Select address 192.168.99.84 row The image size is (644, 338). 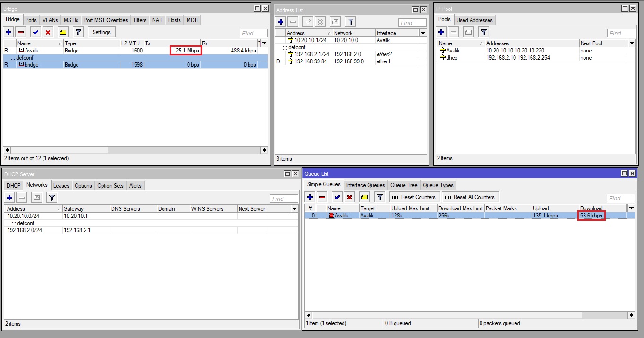(351, 61)
